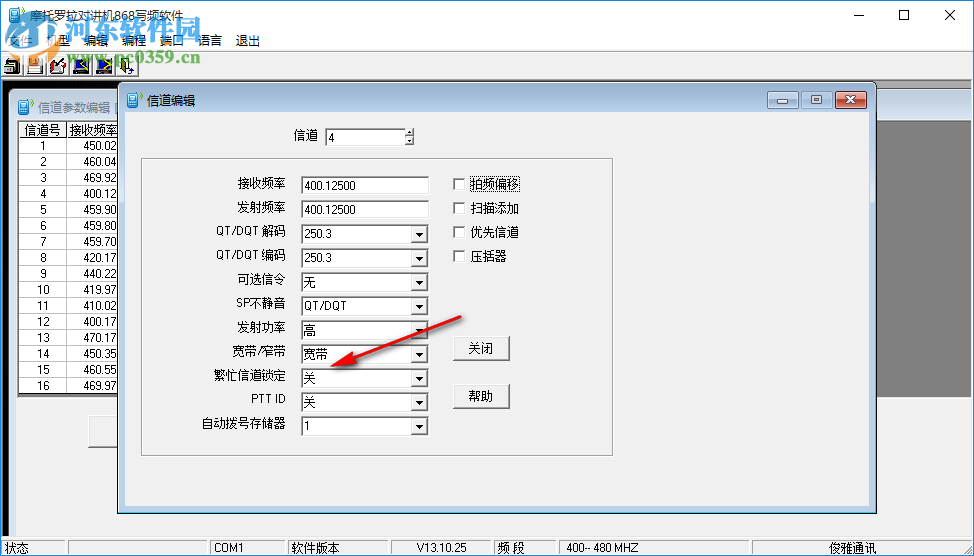
Task: Click the Write to radio toolbar icon
Action: (103, 65)
